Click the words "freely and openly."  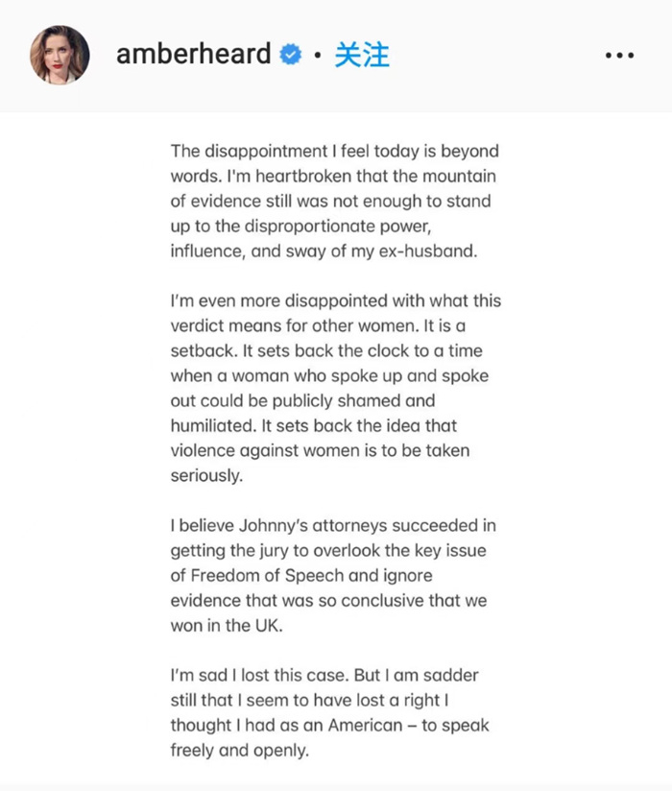[x=240, y=750]
